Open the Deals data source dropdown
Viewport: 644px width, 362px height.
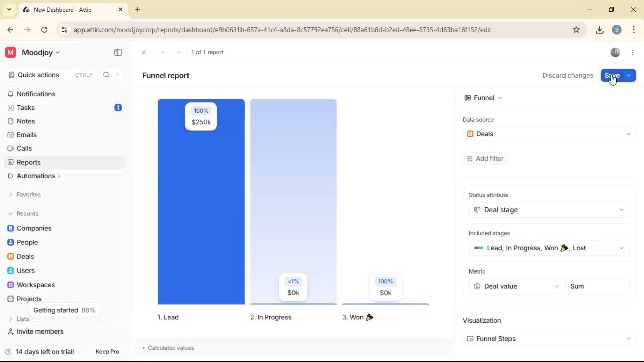pyautogui.click(x=629, y=134)
